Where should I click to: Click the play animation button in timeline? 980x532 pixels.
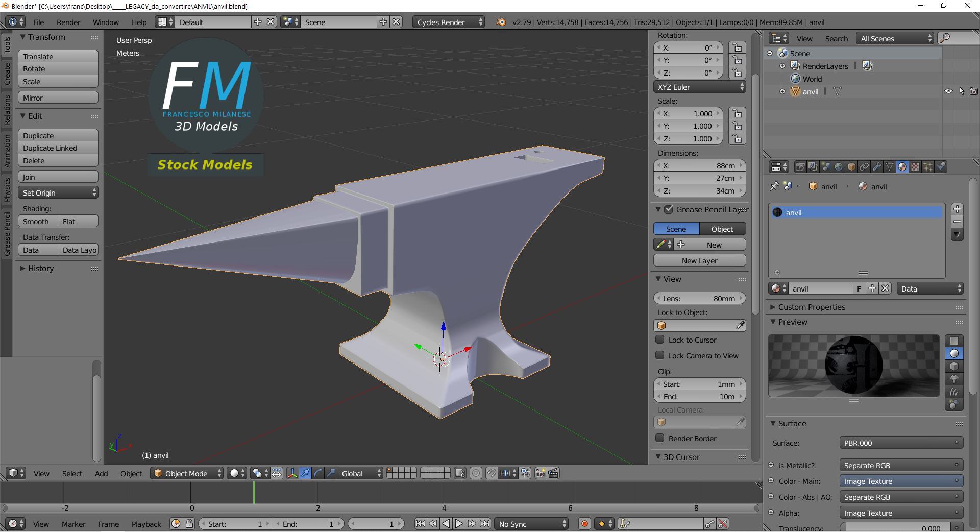(458, 524)
